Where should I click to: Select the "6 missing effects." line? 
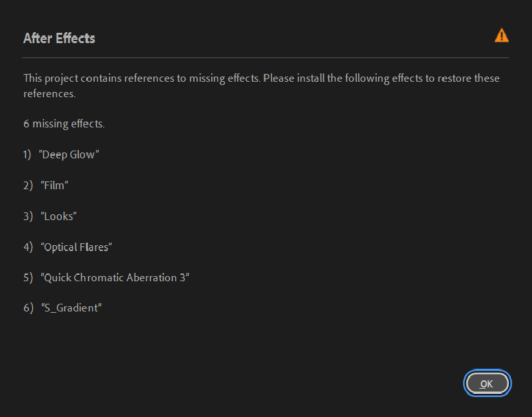(64, 124)
